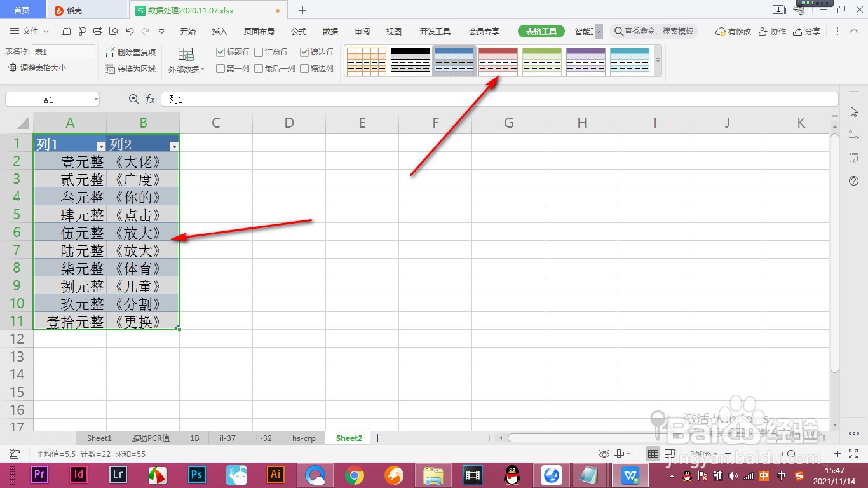The height and width of the screenshot is (488, 868).
Task: Open Chrome from the taskbar
Action: [x=355, y=475]
